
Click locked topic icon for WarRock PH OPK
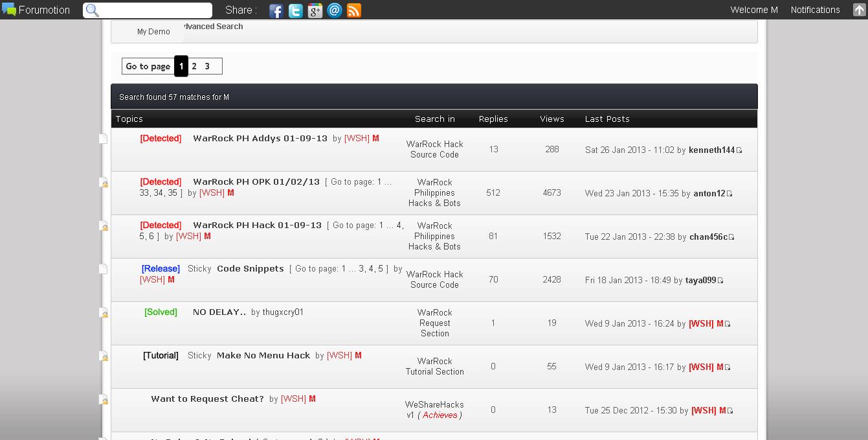click(103, 182)
